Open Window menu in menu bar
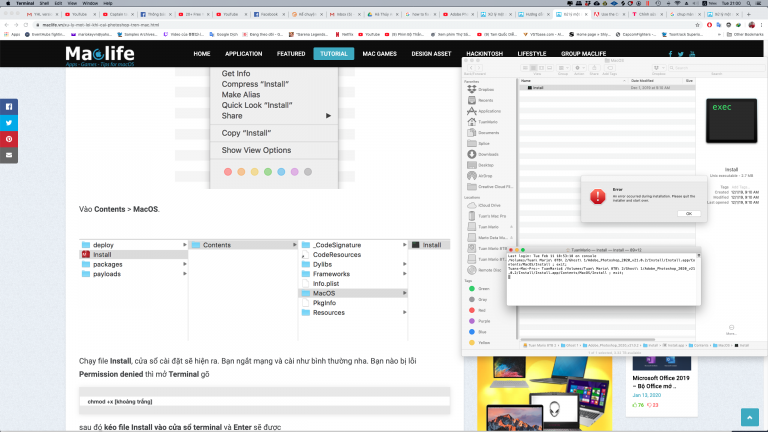768x432 pixels. tap(90, 3)
